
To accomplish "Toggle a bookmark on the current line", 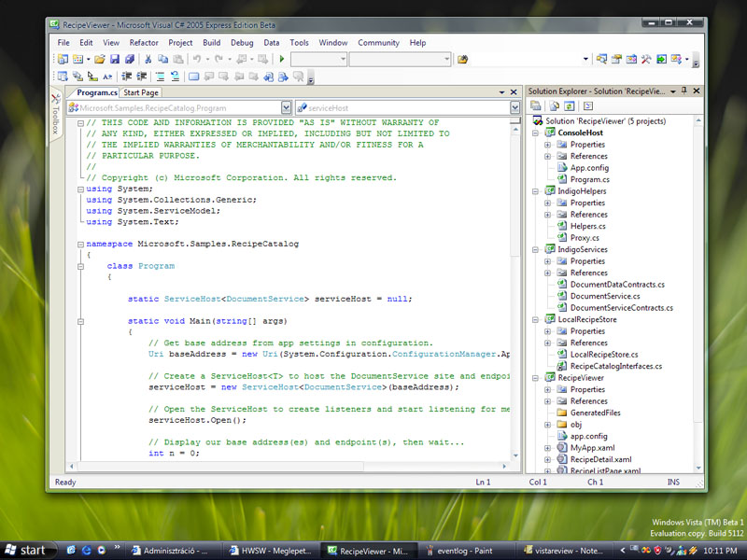I will tap(193, 77).
